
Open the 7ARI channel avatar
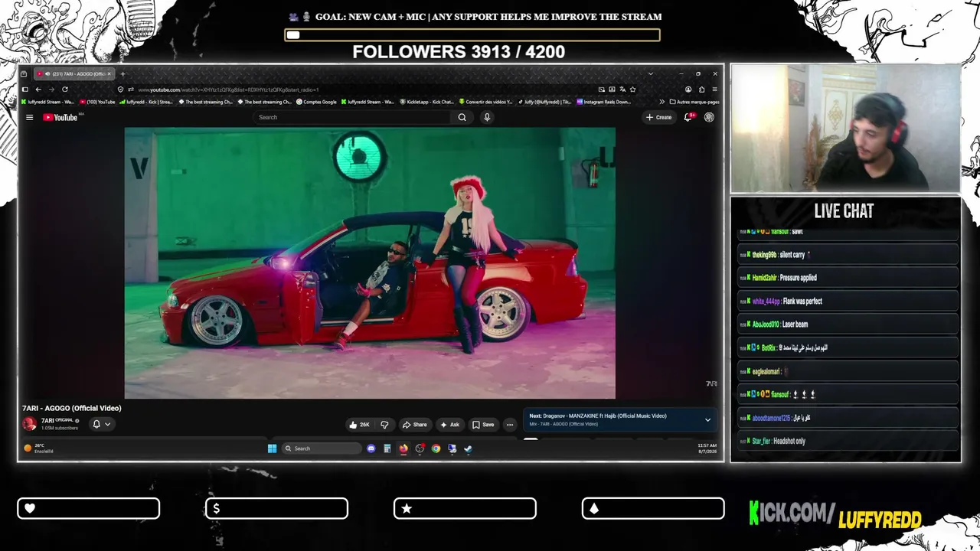point(29,424)
